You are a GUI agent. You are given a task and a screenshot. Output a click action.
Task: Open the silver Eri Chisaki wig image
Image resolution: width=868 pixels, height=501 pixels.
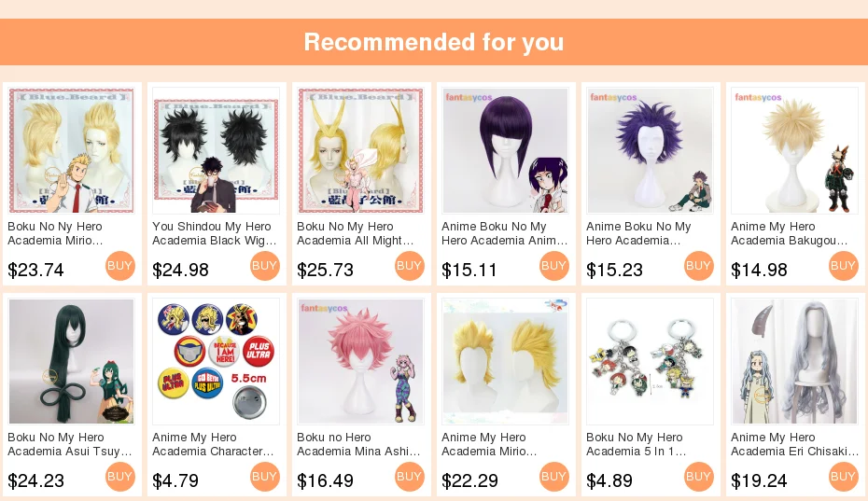click(795, 361)
